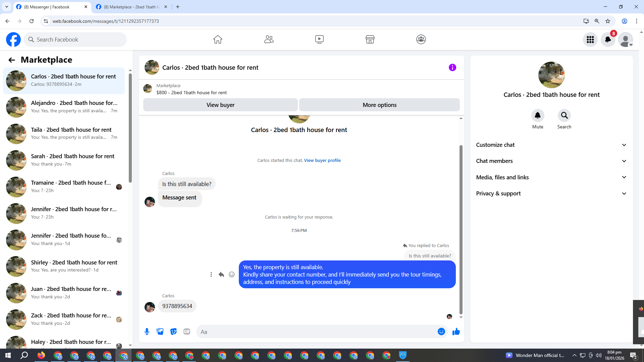The image size is (644, 362).
Task: Click the Aa message input field
Action: tap(315, 331)
